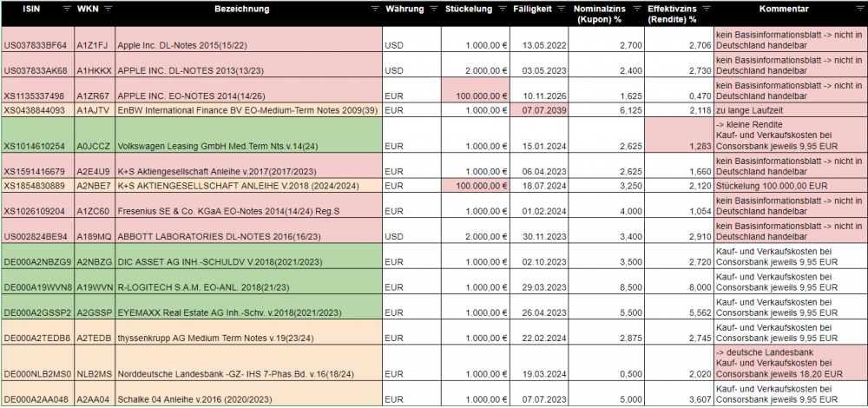This screenshot has height=408, width=868.
Task: Select Nominalzins cell 8,500
Action: pyautogui.click(x=607, y=281)
